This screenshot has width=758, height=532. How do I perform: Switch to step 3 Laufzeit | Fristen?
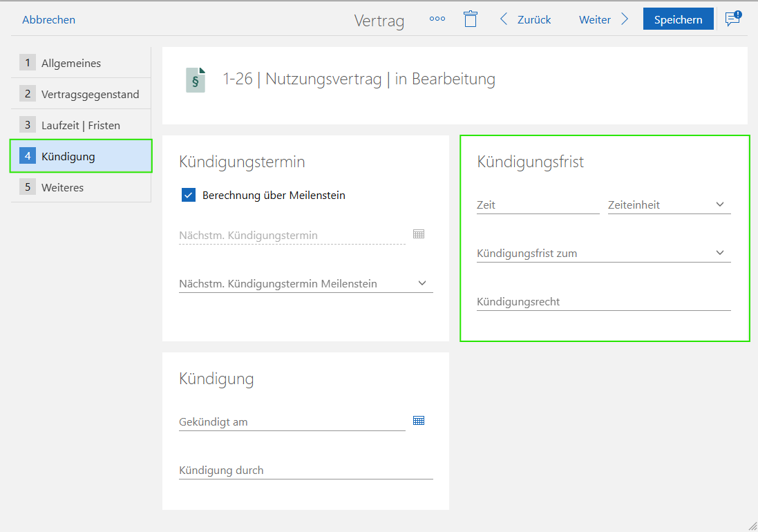pyautogui.click(x=82, y=124)
